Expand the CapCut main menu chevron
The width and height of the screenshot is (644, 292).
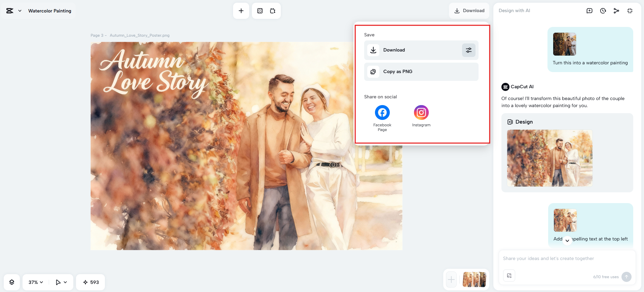coord(20,11)
